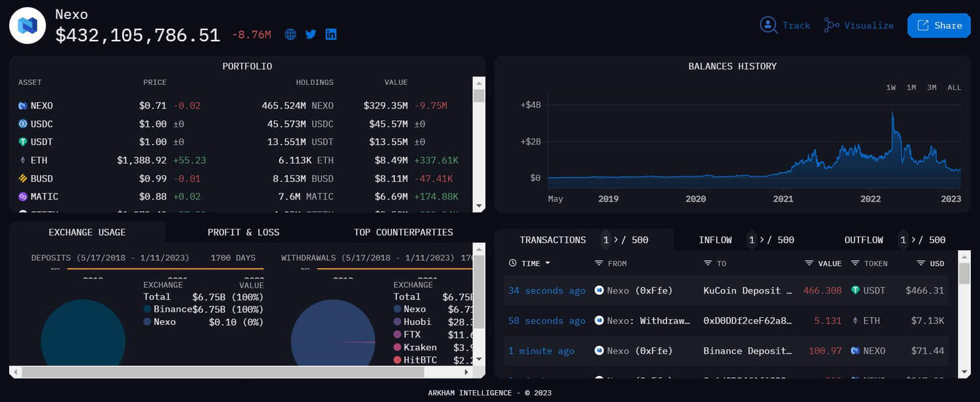Go to next transactions page arrow
This screenshot has width=980, height=402.
(x=615, y=240)
